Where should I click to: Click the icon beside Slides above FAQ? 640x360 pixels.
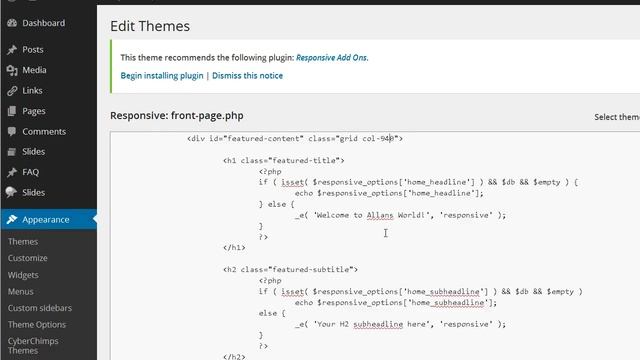(x=12, y=152)
